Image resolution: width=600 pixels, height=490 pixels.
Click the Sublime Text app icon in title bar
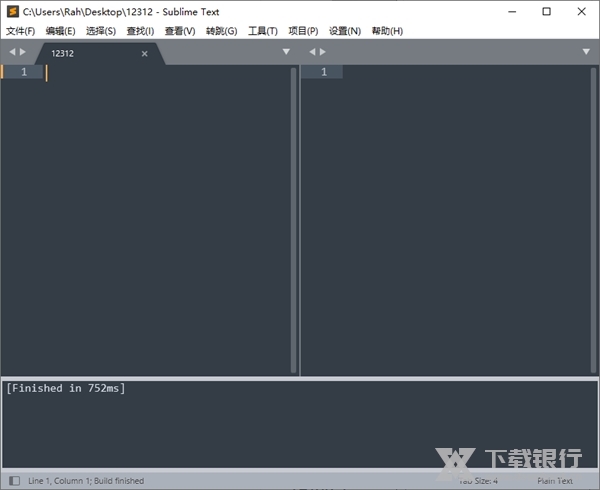pos(13,11)
